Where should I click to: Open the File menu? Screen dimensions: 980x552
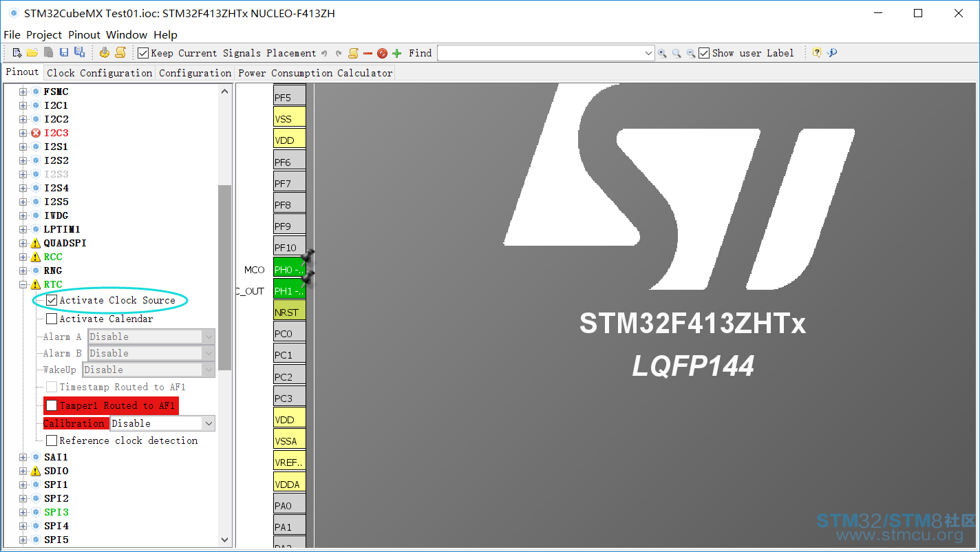coord(12,34)
